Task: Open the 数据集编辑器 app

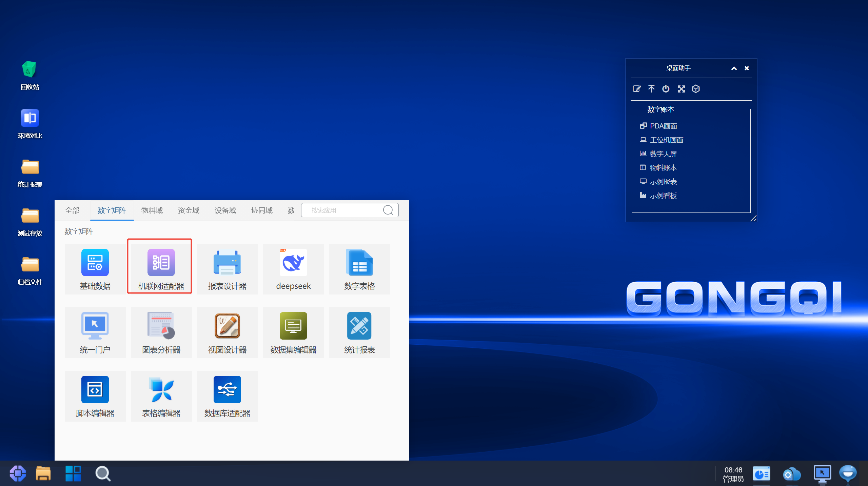Action: click(x=293, y=332)
